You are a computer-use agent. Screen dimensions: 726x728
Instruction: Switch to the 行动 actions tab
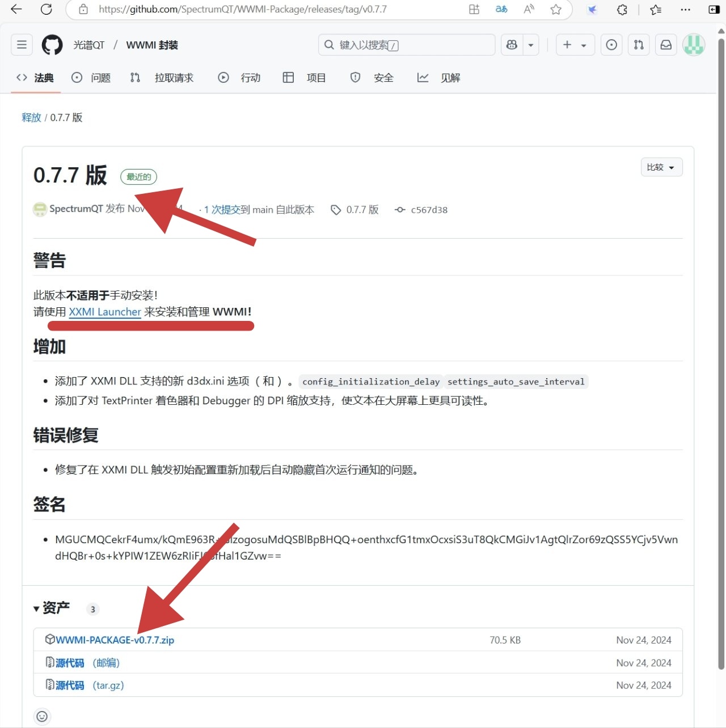(239, 78)
